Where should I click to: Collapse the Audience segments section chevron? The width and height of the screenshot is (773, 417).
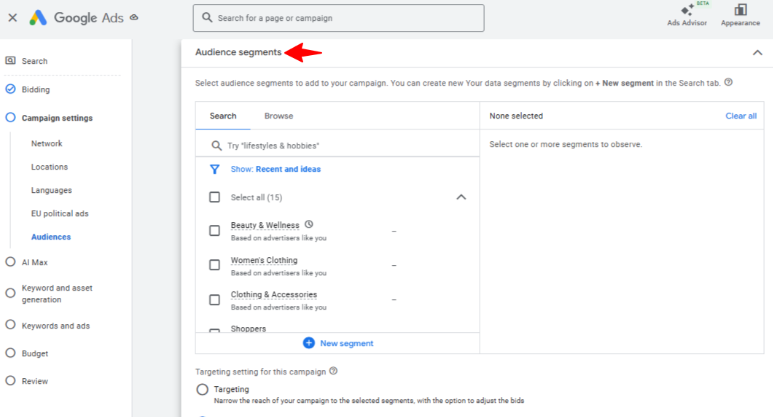pyautogui.click(x=756, y=52)
